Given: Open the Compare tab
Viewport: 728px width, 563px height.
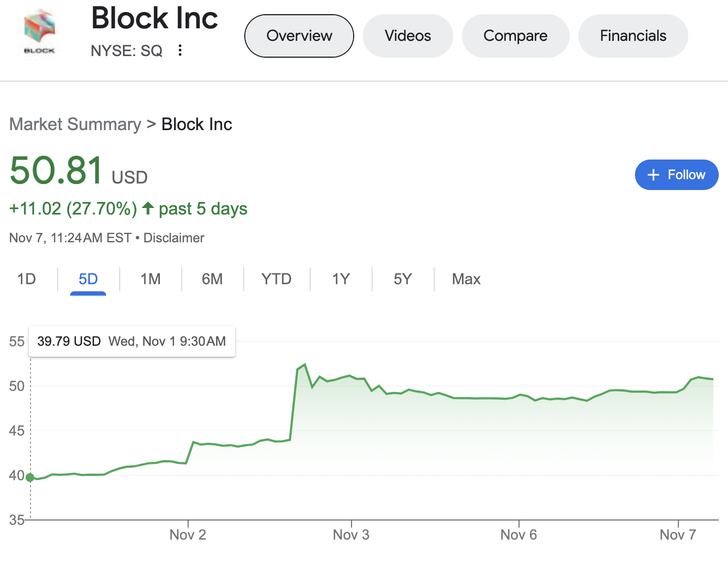Looking at the screenshot, I should coord(515,36).
